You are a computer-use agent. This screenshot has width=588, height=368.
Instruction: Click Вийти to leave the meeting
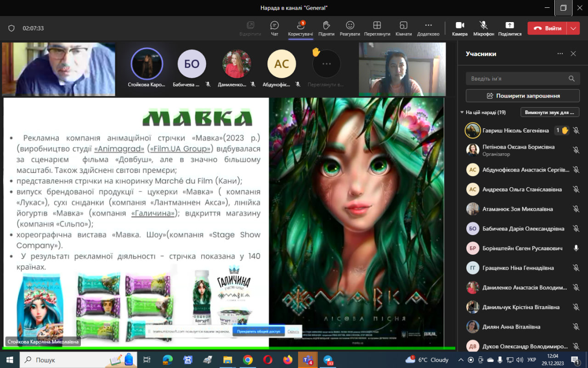(x=547, y=28)
